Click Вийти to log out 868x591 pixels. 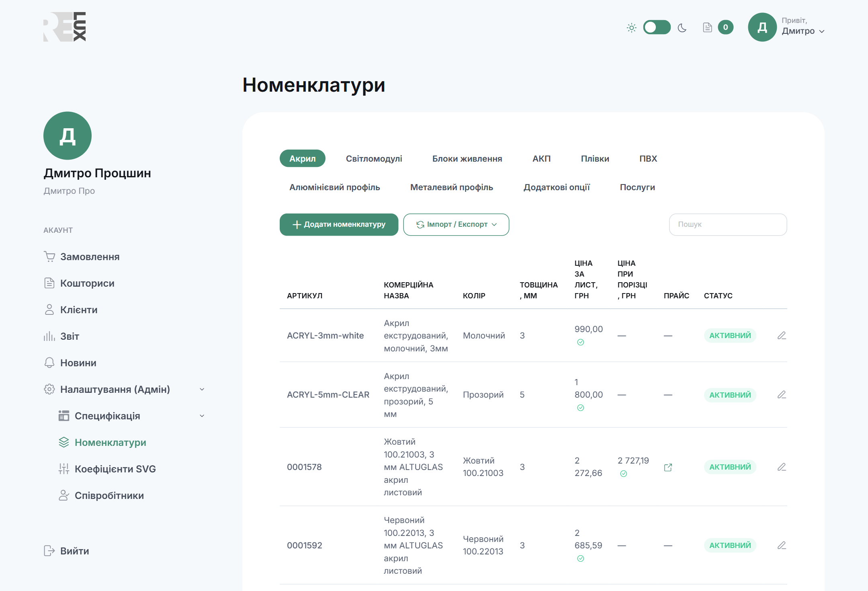click(67, 551)
